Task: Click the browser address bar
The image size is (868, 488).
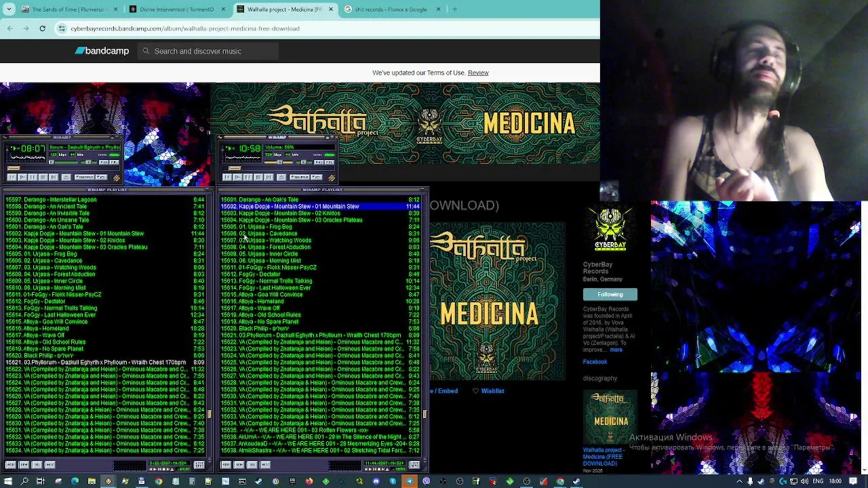Action: point(325,28)
